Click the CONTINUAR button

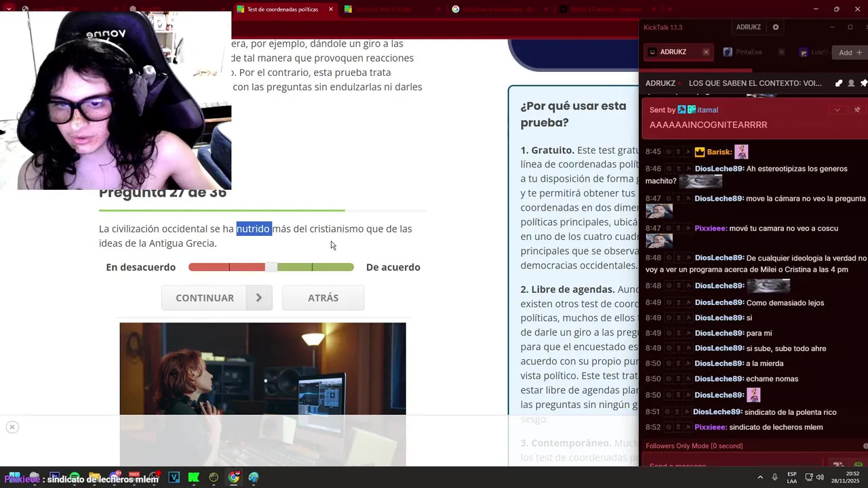pos(205,298)
